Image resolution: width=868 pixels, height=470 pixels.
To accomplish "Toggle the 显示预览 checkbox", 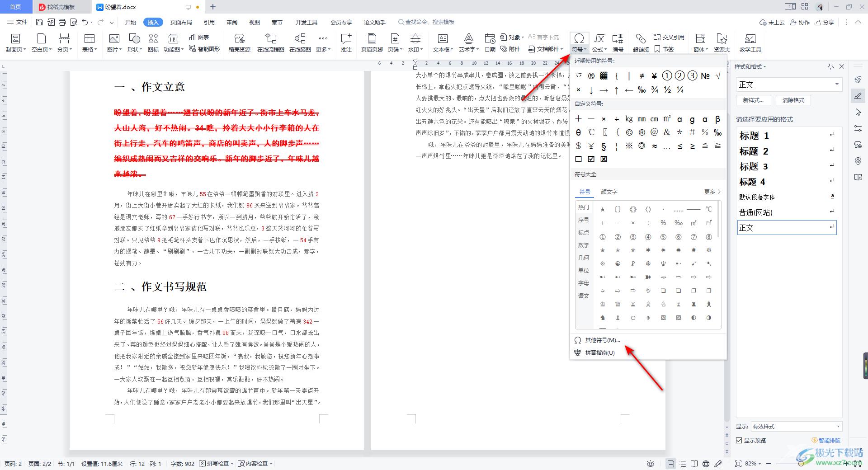I will [739, 440].
